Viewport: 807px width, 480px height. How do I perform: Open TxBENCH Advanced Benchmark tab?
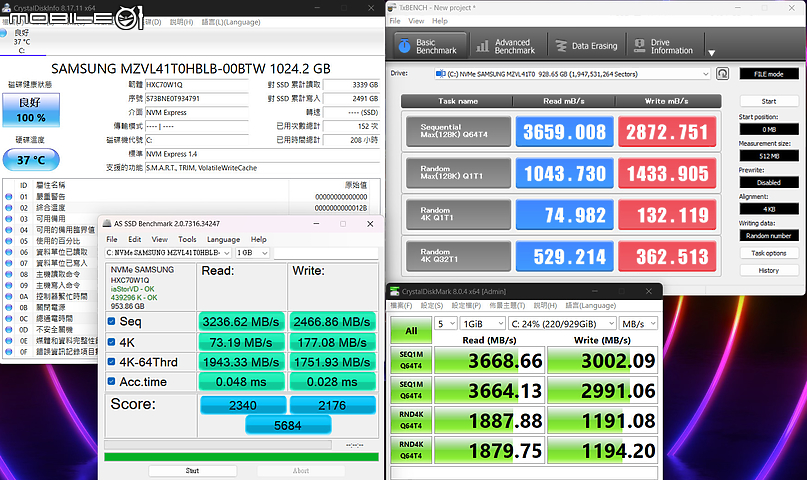507,46
